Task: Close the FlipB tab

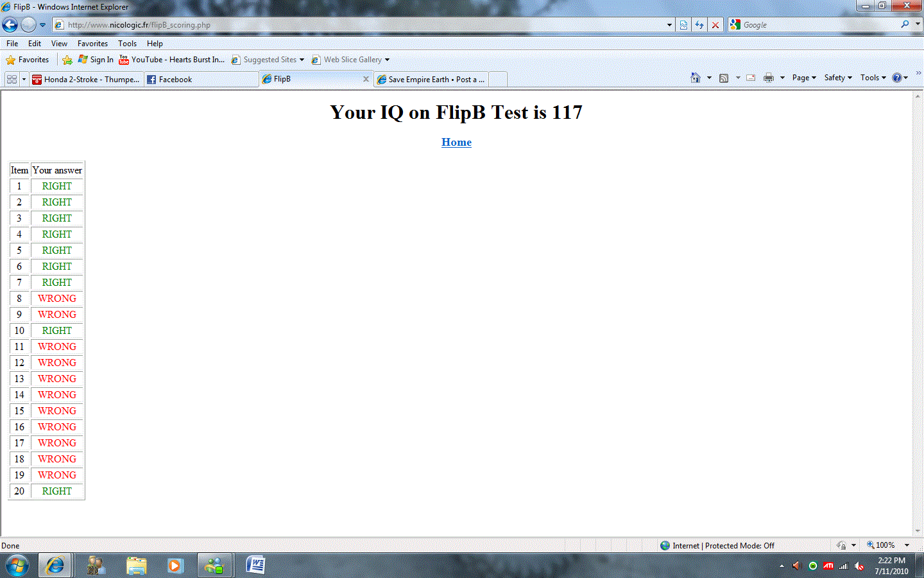Action: pyautogui.click(x=366, y=79)
